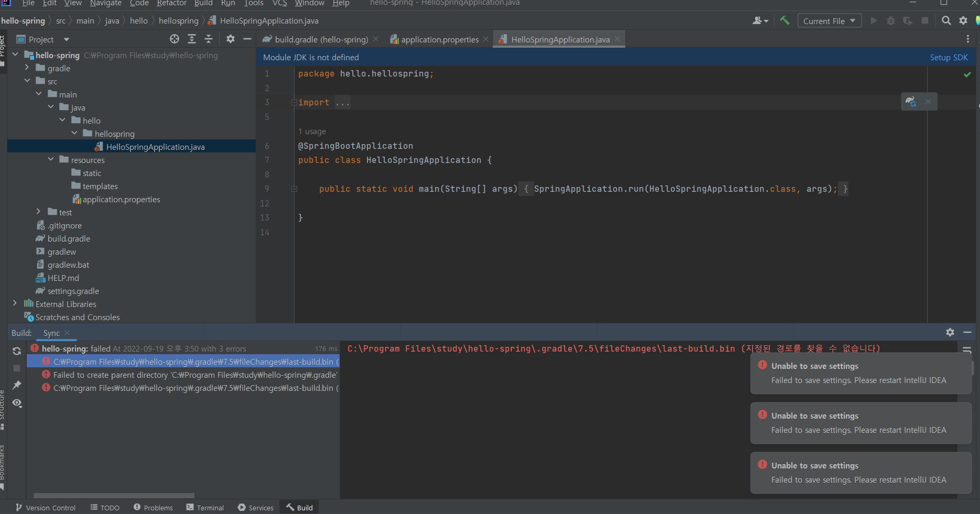Click hellospring breadcrumb in navigation bar
980x514 pixels.
pyautogui.click(x=178, y=20)
